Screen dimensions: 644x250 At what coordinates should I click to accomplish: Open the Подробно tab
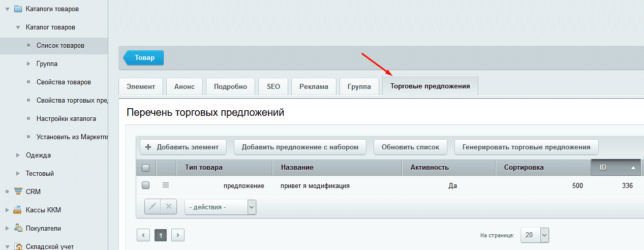tap(230, 86)
